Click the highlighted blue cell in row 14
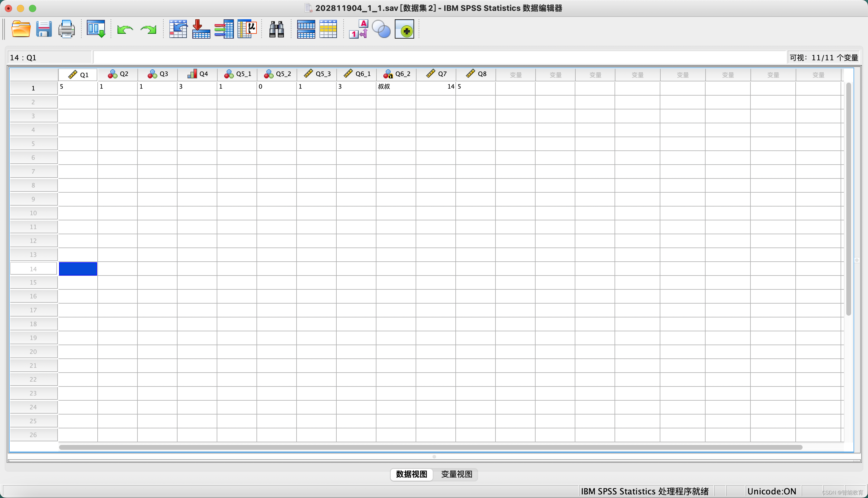Image resolution: width=868 pixels, height=498 pixels. (x=78, y=269)
